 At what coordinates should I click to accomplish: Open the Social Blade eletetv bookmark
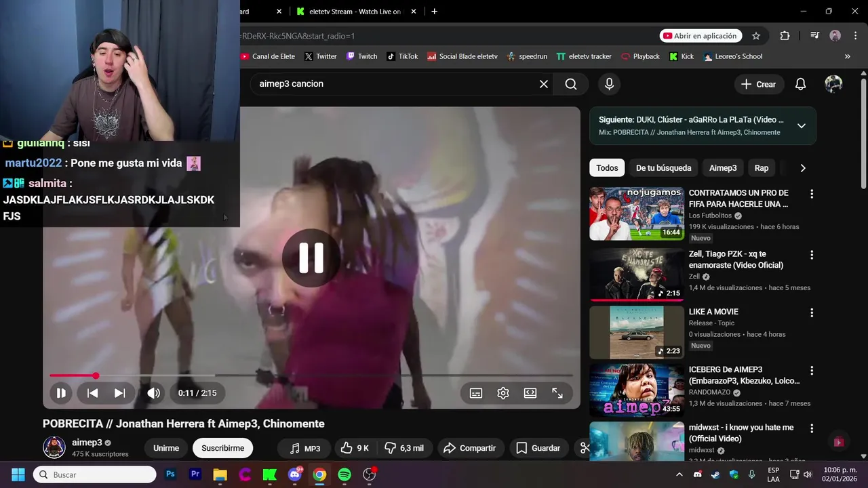(462, 56)
